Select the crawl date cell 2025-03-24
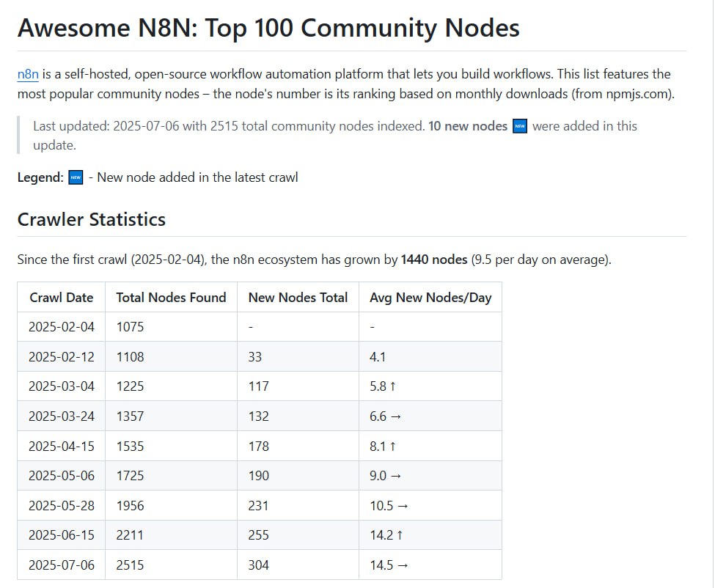Image resolution: width=715 pixels, height=588 pixels. (x=62, y=416)
